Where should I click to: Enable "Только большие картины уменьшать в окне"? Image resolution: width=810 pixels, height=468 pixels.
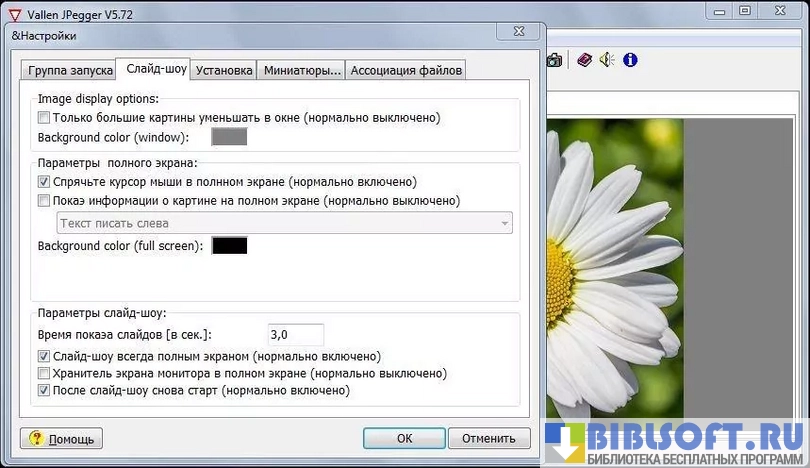tap(44, 118)
